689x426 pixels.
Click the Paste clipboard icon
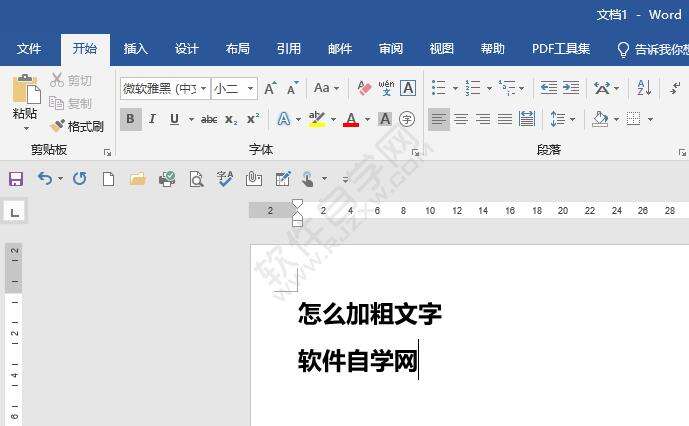coord(26,89)
